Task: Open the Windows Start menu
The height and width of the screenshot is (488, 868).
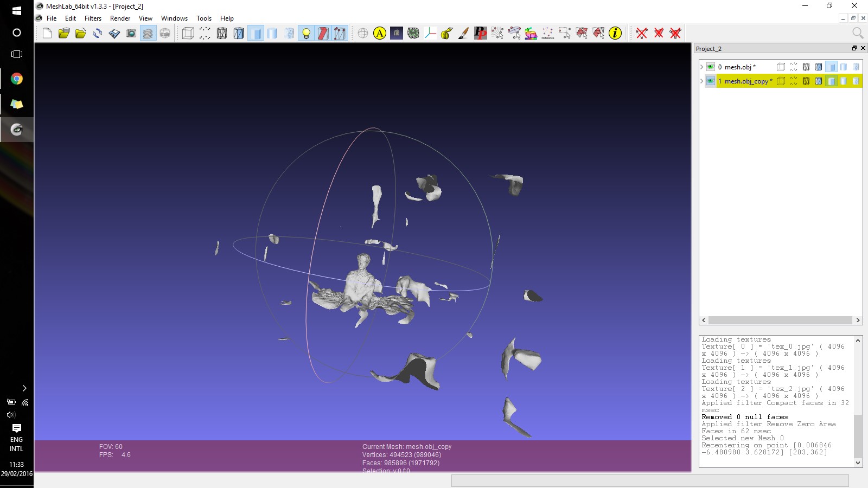Action: click(x=17, y=11)
